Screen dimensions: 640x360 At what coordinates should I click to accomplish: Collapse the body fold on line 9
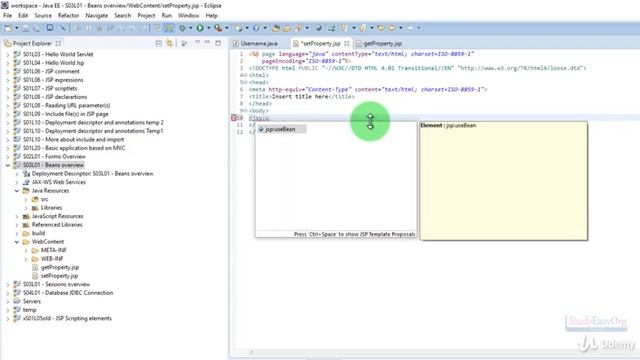tap(245, 111)
